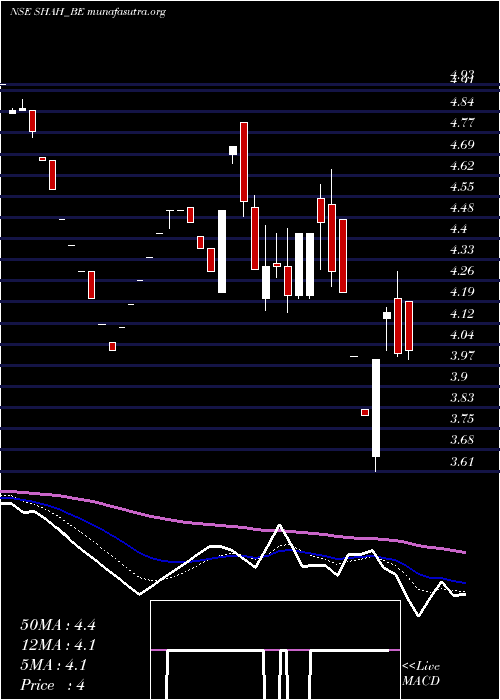The image size is (500, 700).
Task: Select the 4.77 price axis label
Action: coord(462,123)
